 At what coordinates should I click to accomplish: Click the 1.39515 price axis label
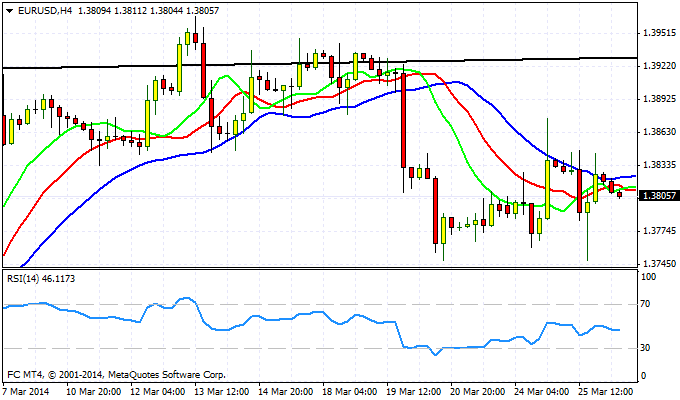pyautogui.click(x=659, y=33)
